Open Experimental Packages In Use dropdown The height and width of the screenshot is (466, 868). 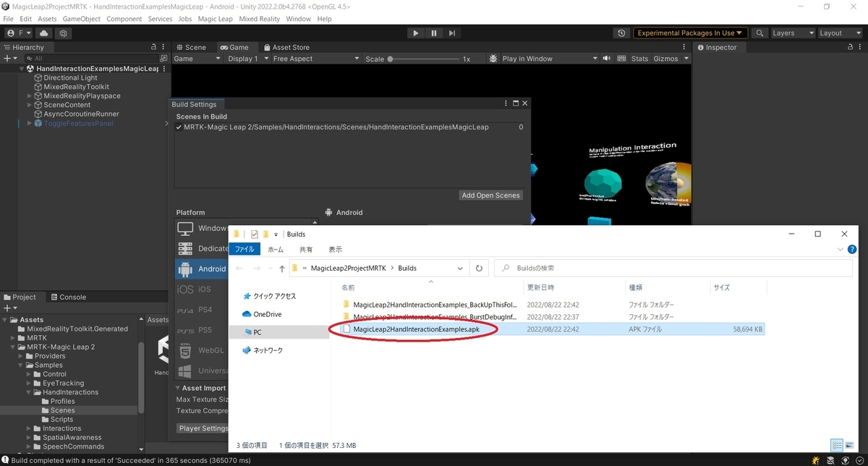tap(690, 33)
